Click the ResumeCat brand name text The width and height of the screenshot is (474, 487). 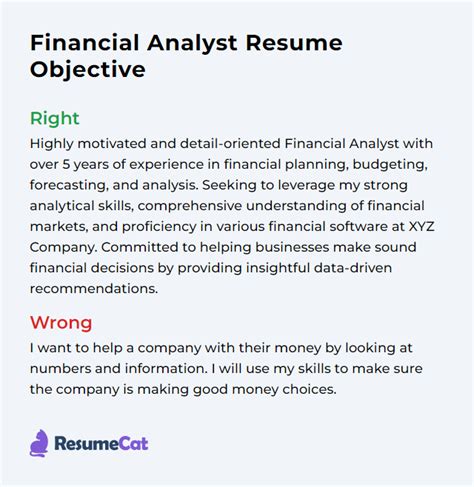click(101, 444)
